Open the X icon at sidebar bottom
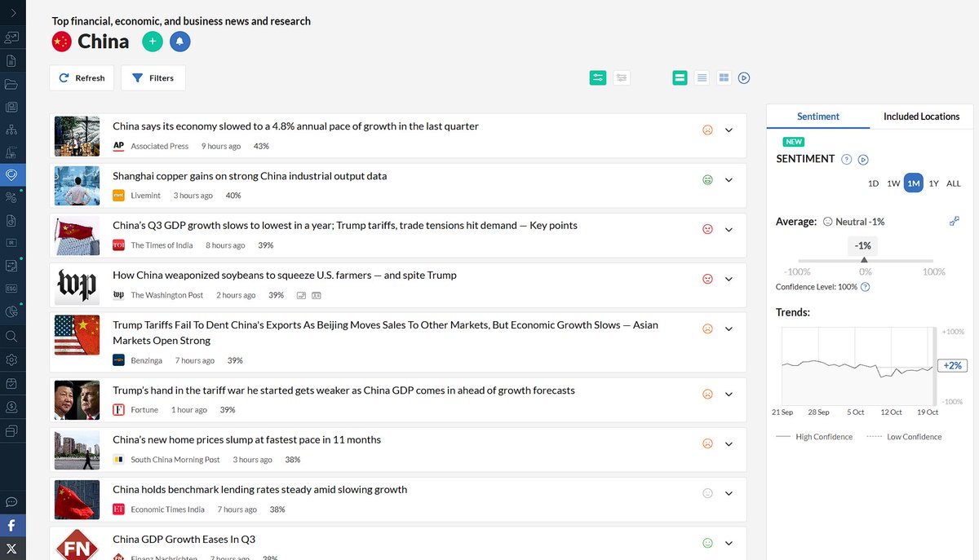This screenshot has width=979, height=560. [12, 549]
